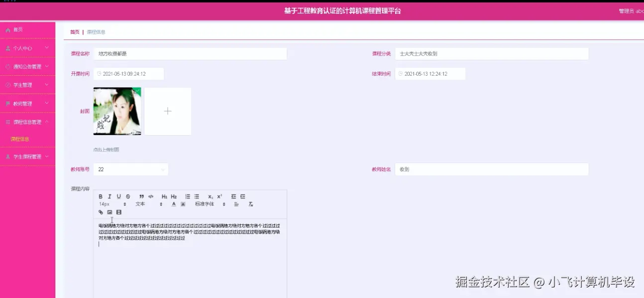Apply subscript formatting

click(211, 197)
